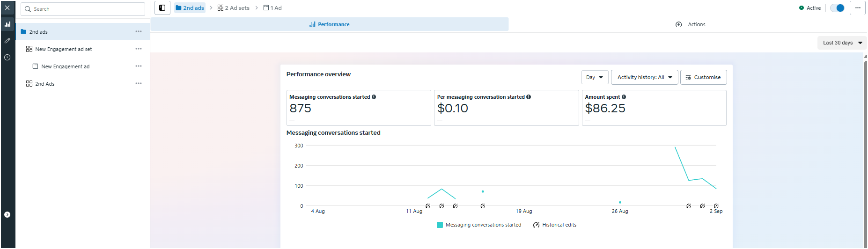This screenshot has width=868, height=249.
Task: Open the Last 30 days date range dropdown
Action: coord(842,43)
